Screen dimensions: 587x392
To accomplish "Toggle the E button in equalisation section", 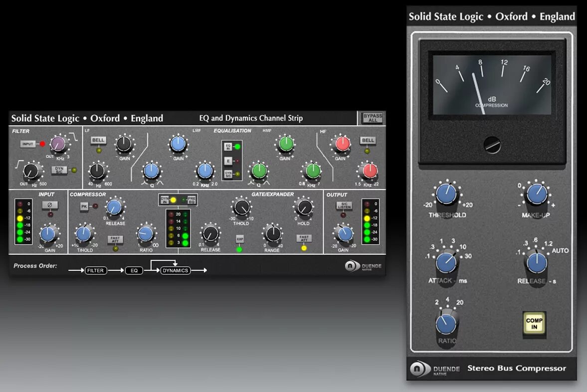I will [x=228, y=161].
